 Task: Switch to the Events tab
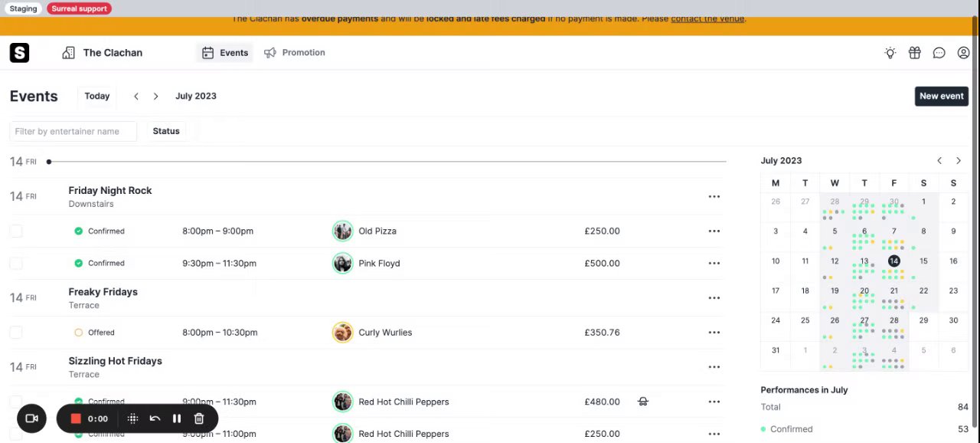[225, 53]
